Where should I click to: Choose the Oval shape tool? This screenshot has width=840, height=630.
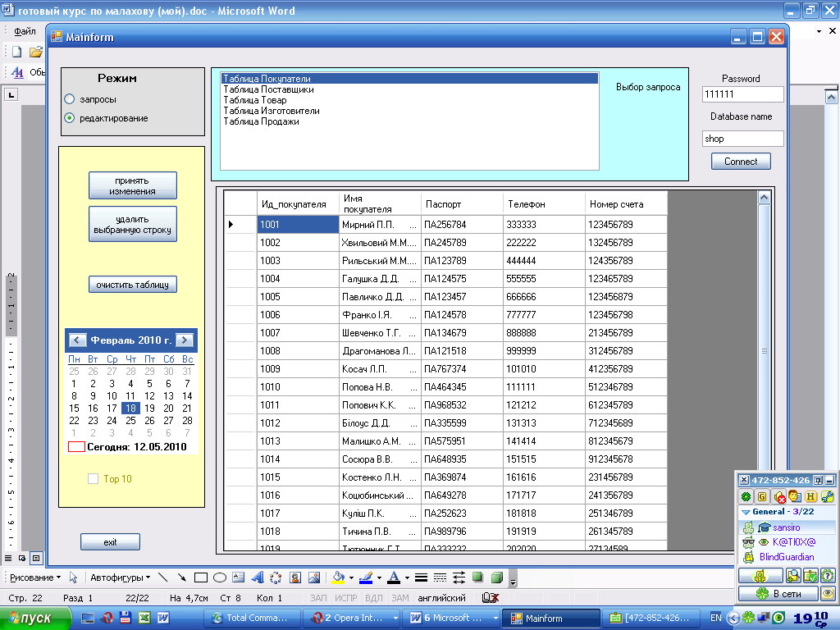(x=220, y=577)
